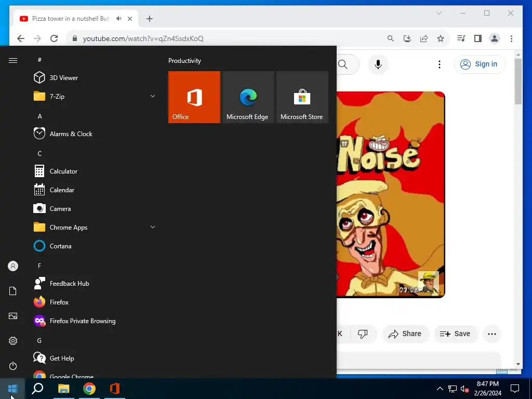Launch Alarms & Clock app
532x399 pixels.
coord(95,134)
